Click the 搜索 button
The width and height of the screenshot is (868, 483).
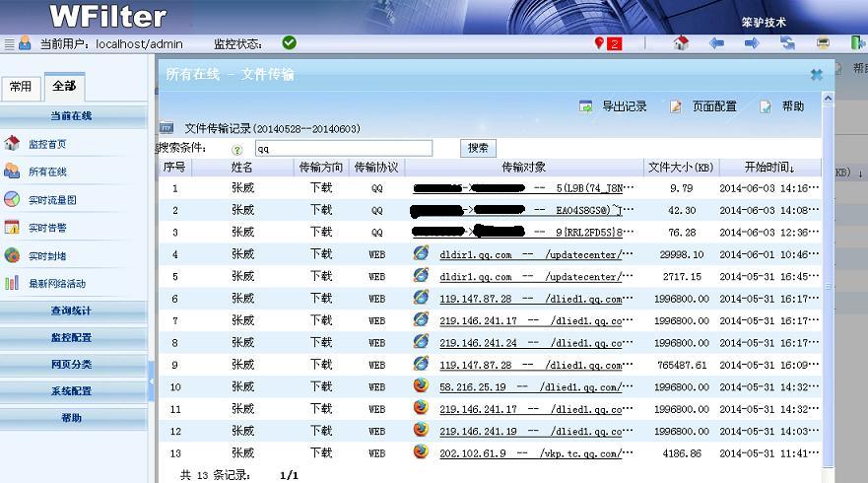point(478,148)
